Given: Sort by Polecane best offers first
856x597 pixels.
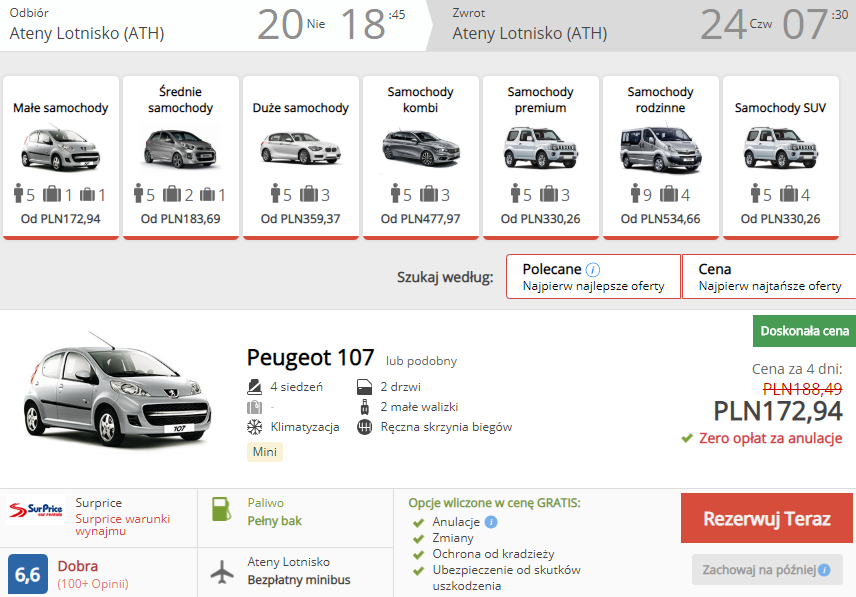Looking at the screenshot, I should pyautogui.click(x=593, y=277).
